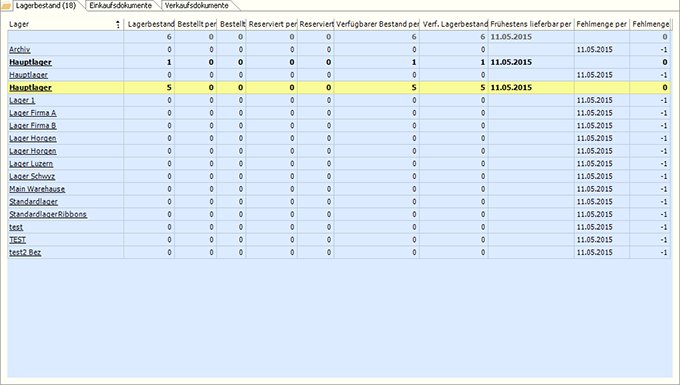Viewport: 680px width, 385px height.
Task: Click Fehlmenge -1 in test2 Bez row
Action: (664, 252)
